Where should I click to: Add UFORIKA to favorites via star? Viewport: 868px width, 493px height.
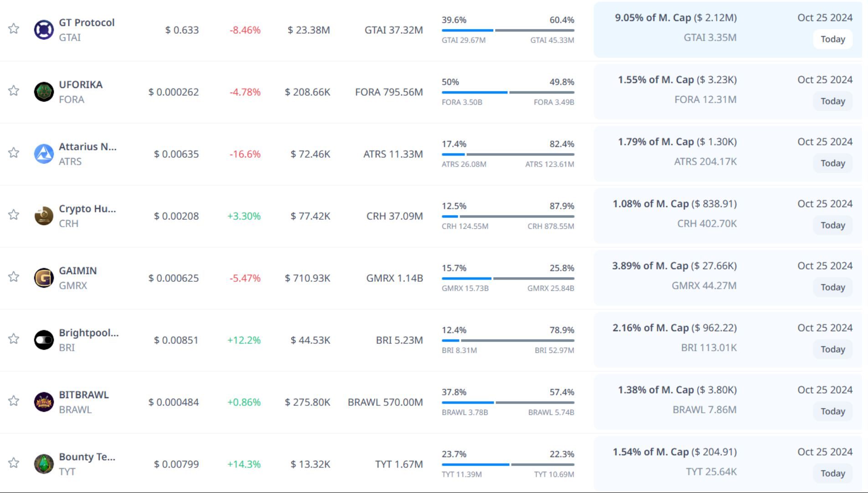click(x=14, y=91)
